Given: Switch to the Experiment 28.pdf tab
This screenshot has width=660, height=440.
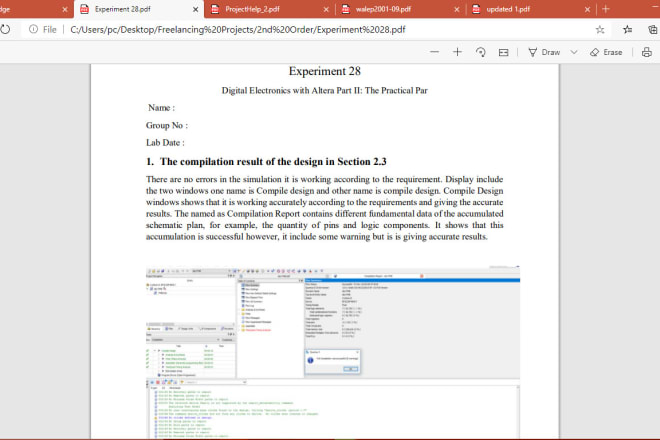Looking at the screenshot, I should tap(139, 9).
